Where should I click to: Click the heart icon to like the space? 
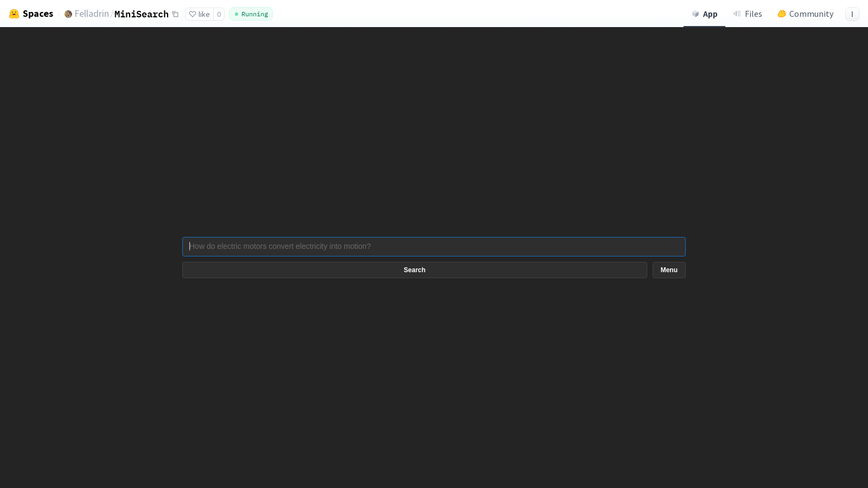click(x=193, y=14)
